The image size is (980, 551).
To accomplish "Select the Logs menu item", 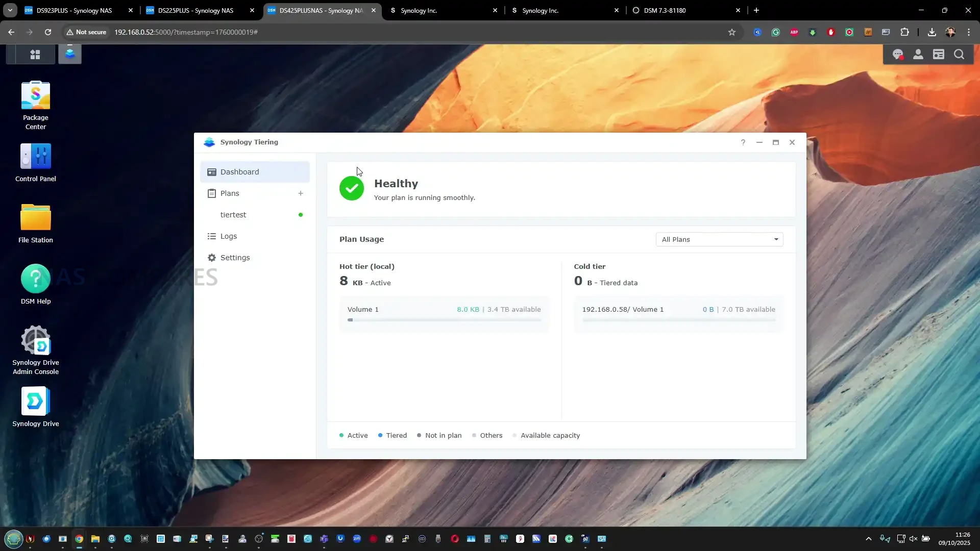I will (x=229, y=236).
